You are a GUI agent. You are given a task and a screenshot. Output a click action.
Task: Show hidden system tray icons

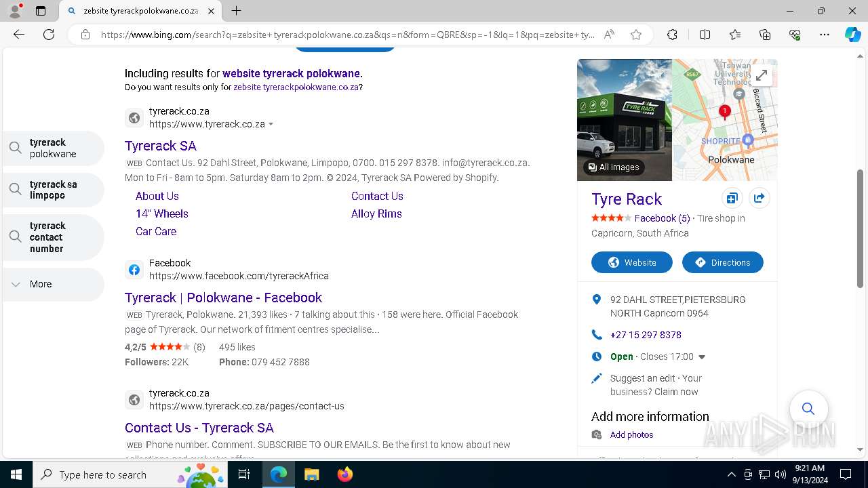point(732,474)
